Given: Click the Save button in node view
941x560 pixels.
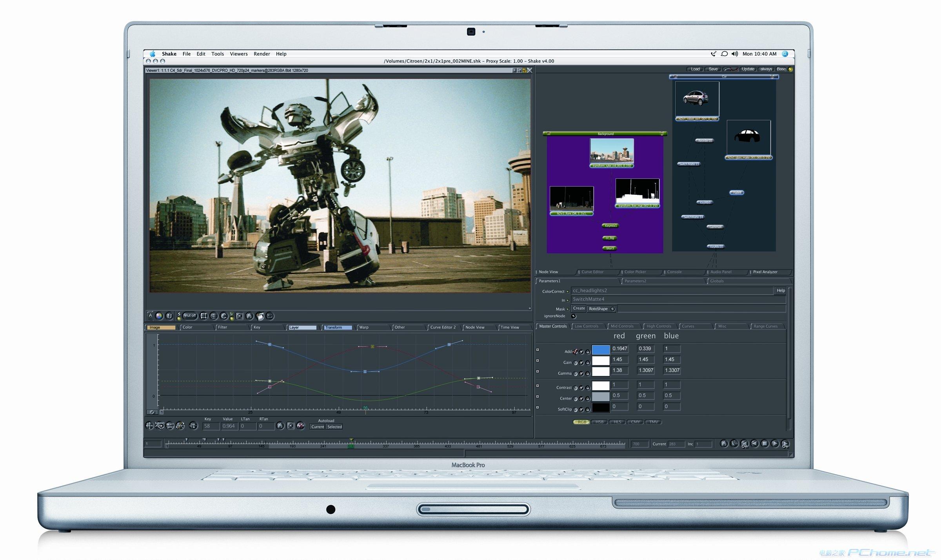Looking at the screenshot, I should (x=713, y=69).
